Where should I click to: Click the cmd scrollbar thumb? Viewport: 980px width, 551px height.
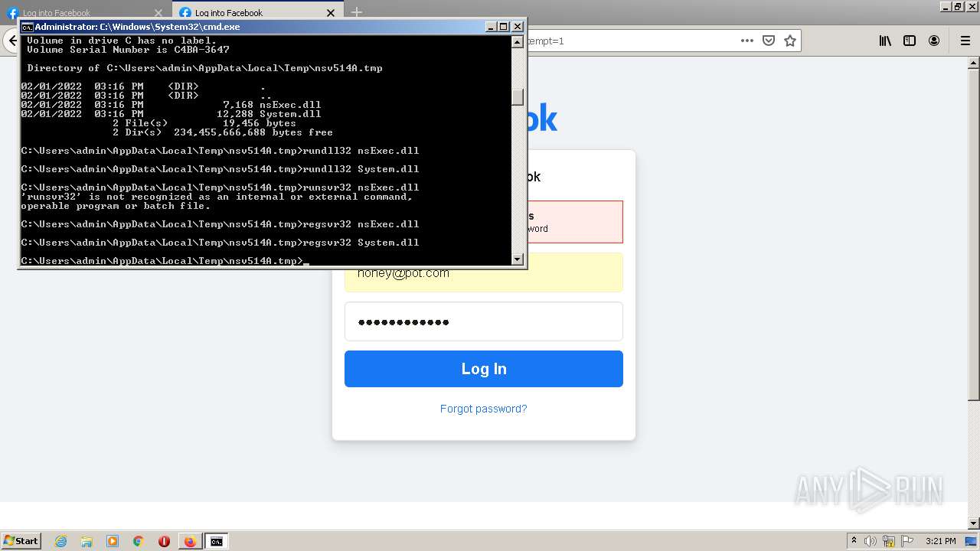(x=518, y=96)
